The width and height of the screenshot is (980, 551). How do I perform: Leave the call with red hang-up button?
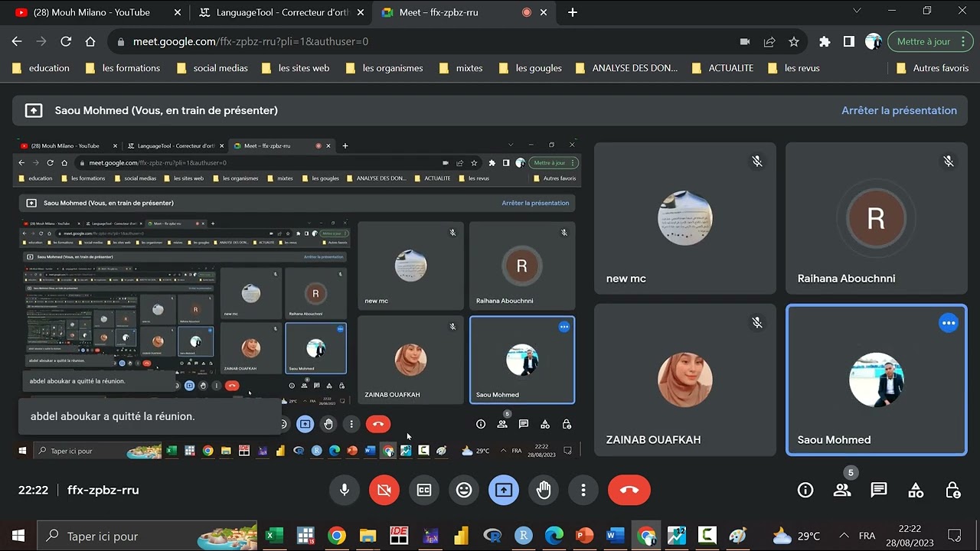tap(629, 490)
